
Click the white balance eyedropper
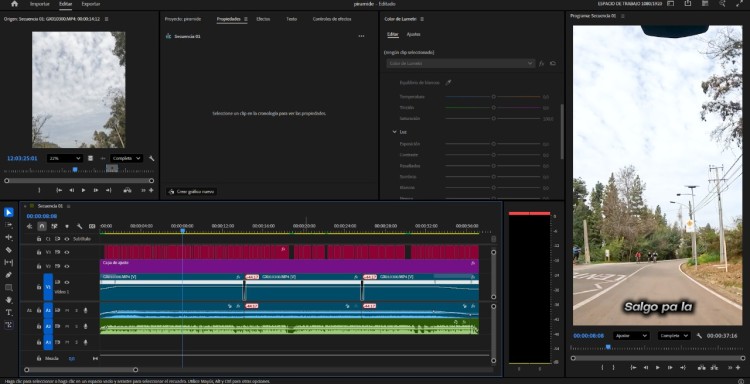pos(448,83)
